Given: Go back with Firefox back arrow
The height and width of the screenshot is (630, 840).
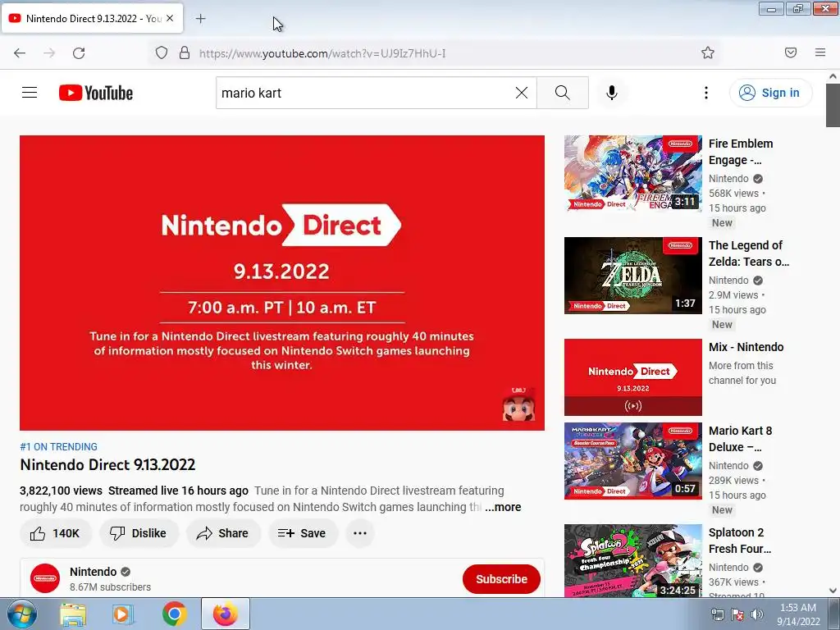Looking at the screenshot, I should pos(20,53).
